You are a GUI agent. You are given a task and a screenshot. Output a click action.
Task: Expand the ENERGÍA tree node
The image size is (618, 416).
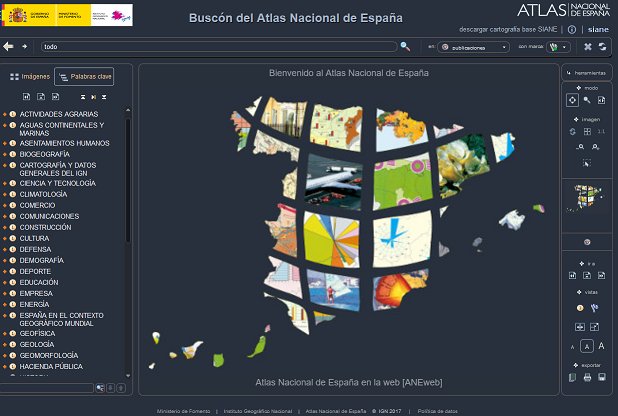(5, 304)
